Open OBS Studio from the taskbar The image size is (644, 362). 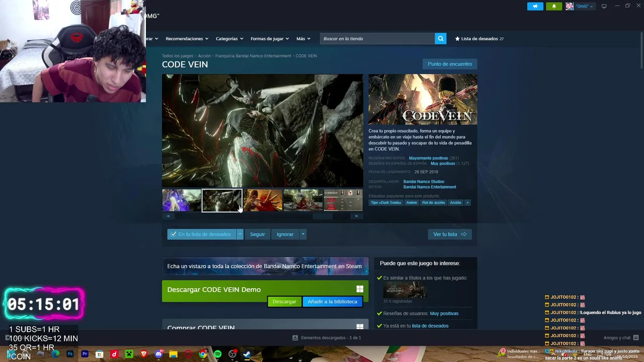tap(232, 354)
